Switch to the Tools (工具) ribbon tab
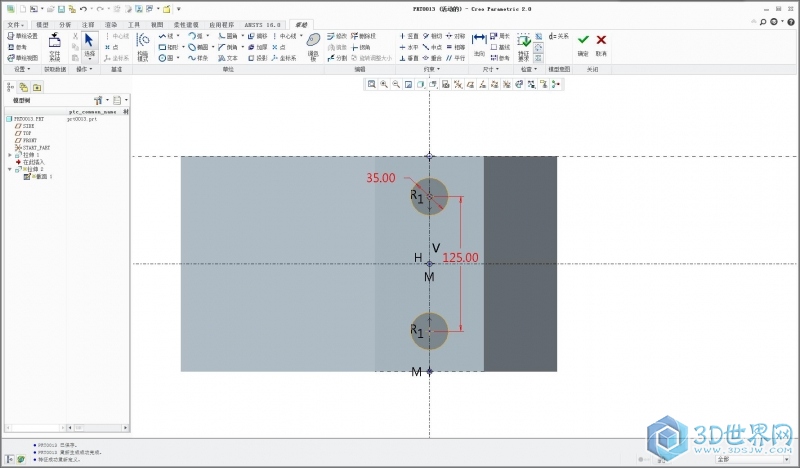The image size is (800, 468). tap(134, 24)
